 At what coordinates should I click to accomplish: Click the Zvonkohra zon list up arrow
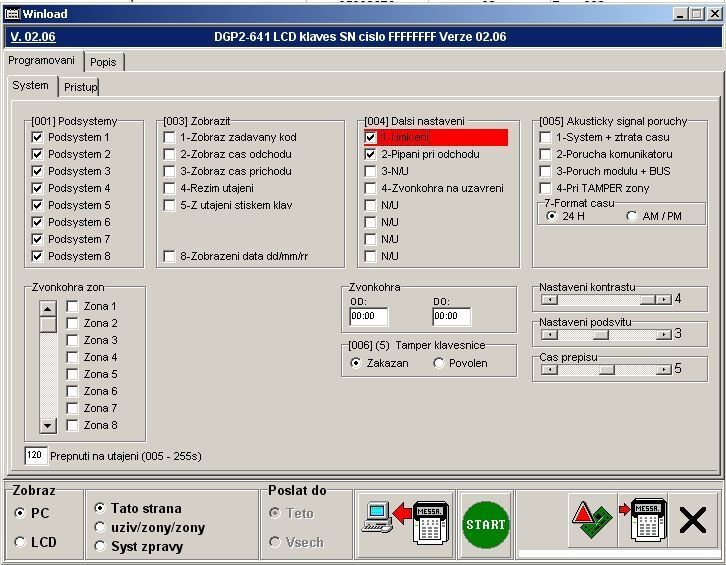[48, 308]
